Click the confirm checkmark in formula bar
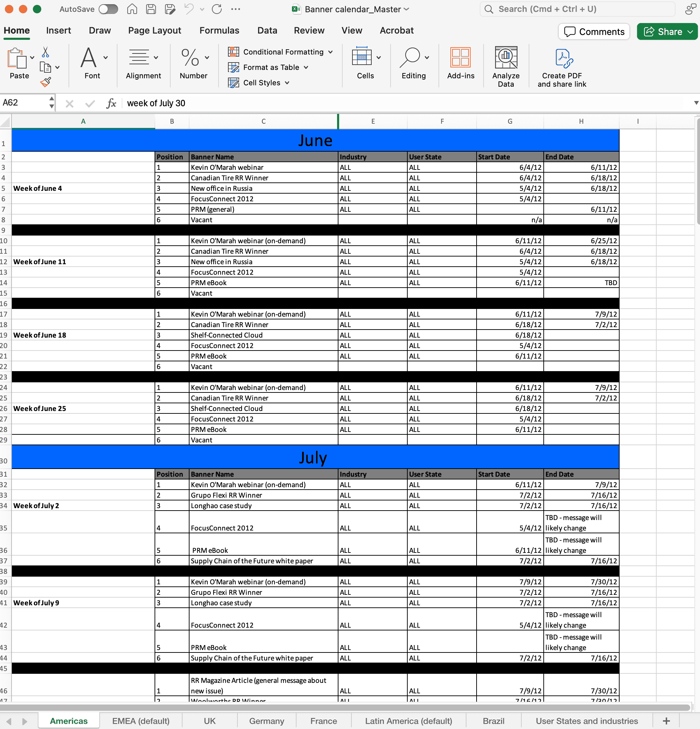 90,103
